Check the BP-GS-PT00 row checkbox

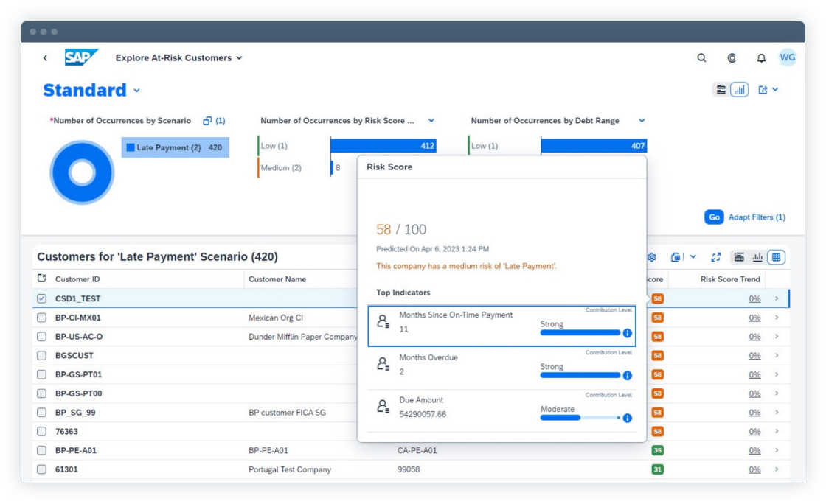point(41,393)
